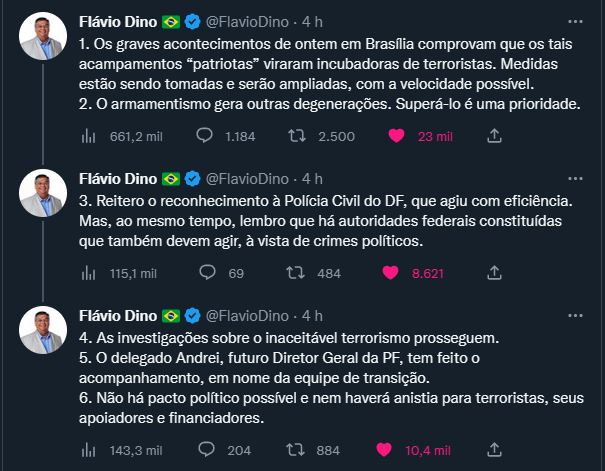This screenshot has width=605, height=471.
Task: Share the first tweet about Brasília
Action: [x=494, y=135]
